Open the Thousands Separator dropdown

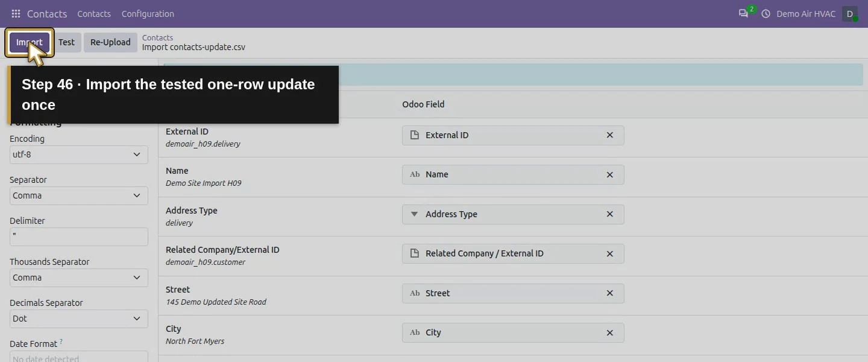(79, 278)
